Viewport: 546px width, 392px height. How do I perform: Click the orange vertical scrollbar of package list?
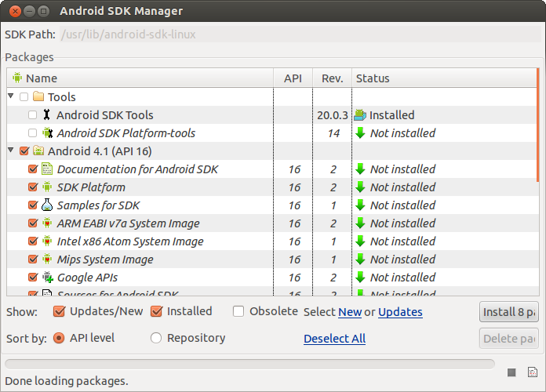point(538,125)
